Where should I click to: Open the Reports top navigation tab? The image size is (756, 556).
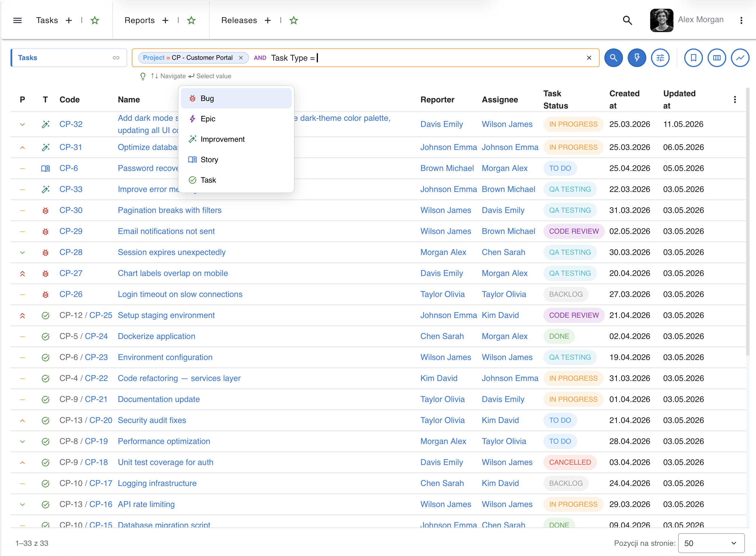click(140, 20)
